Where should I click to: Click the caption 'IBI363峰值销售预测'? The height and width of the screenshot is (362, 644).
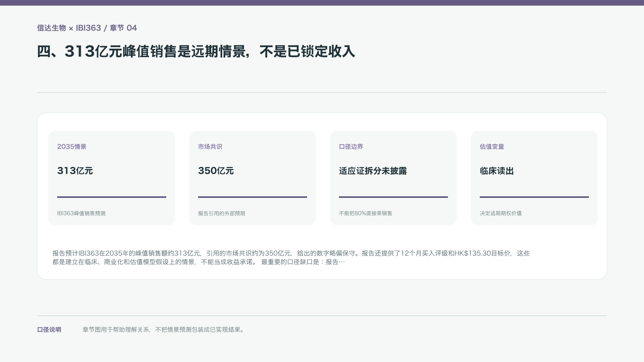[81, 213]
